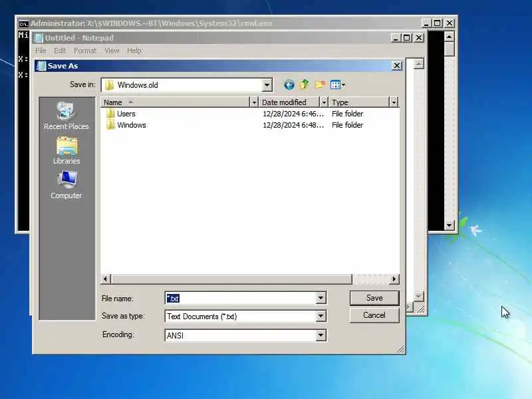Open Notepad File menu
This screenshot has width=532, height=399.
41,51
